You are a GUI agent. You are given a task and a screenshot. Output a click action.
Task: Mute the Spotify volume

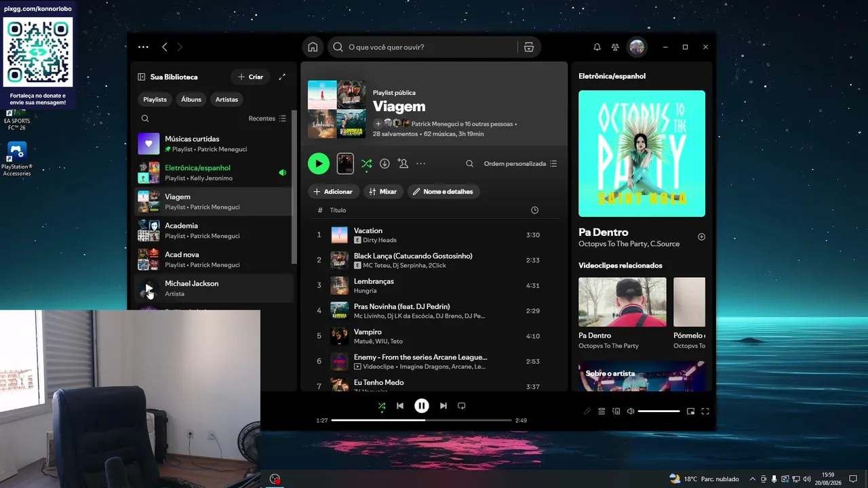(631, 411)
